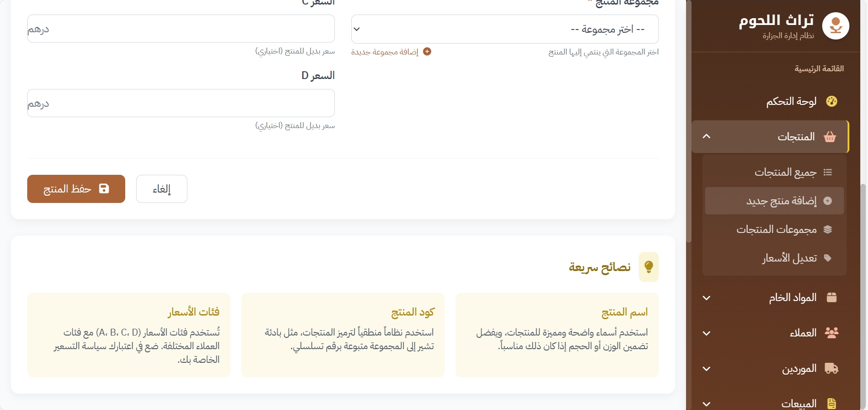Click the layers icon for مجموعات المنتجات

click(828, 230)
